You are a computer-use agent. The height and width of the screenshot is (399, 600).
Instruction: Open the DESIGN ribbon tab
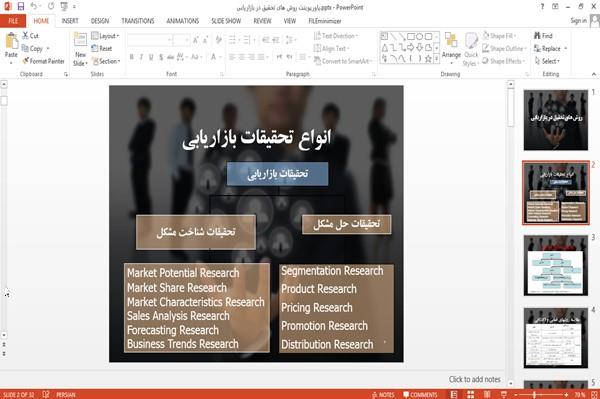(99, 21)
